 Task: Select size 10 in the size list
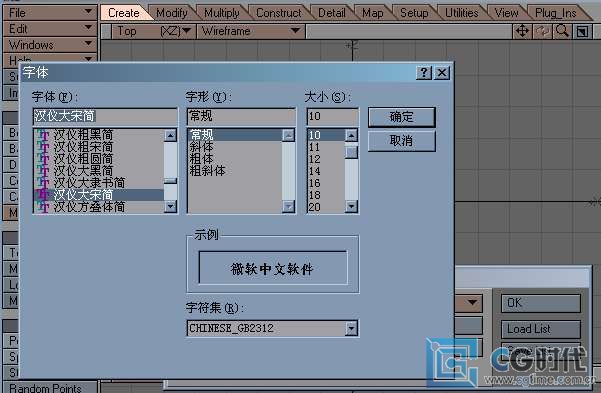(326, 135)
